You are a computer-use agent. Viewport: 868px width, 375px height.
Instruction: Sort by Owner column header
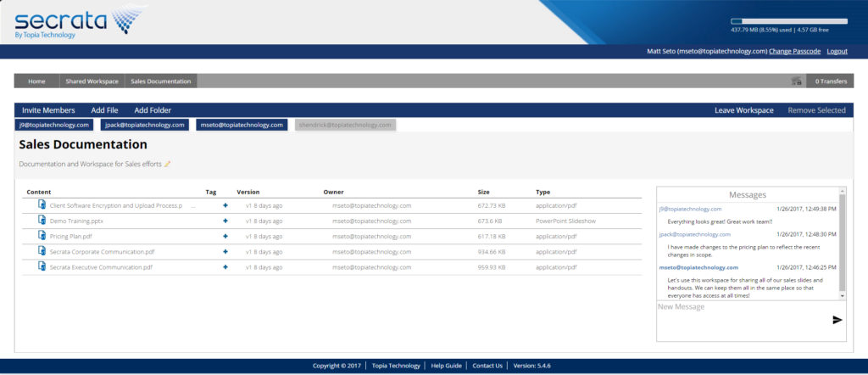(x=333, y=193)
